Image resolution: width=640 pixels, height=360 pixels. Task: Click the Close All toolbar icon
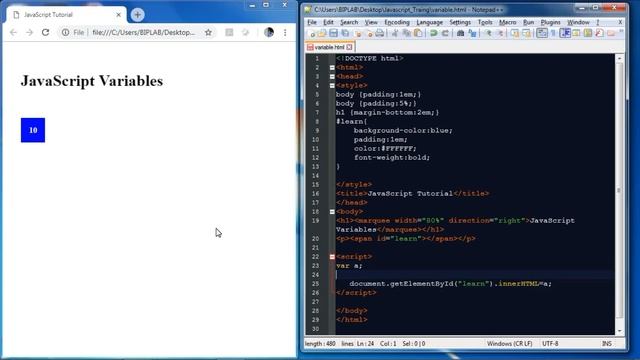[370, 34]
